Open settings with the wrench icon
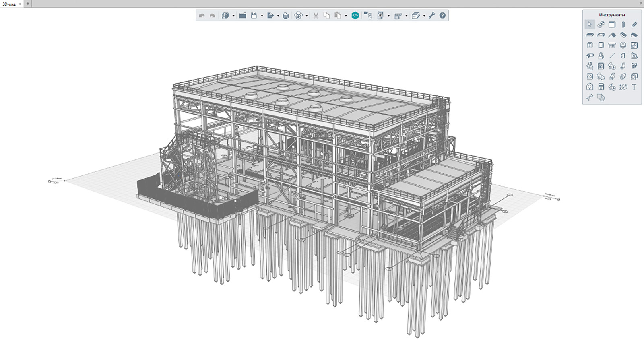This screenshot has width=644, height=340. [x=432, y=16]
